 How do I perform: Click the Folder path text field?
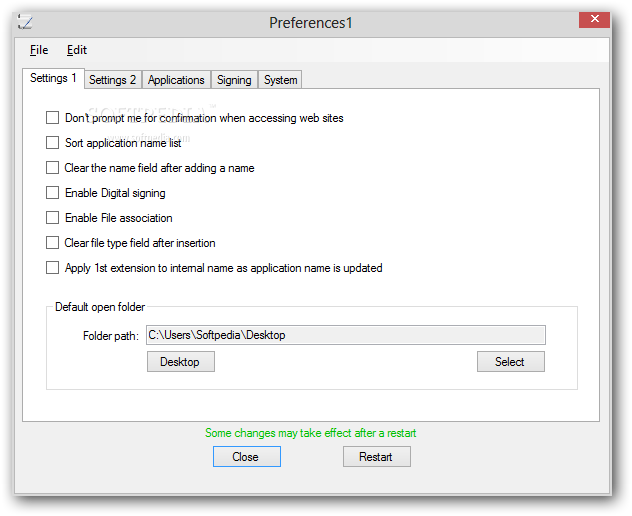click(x=346, y=335)
